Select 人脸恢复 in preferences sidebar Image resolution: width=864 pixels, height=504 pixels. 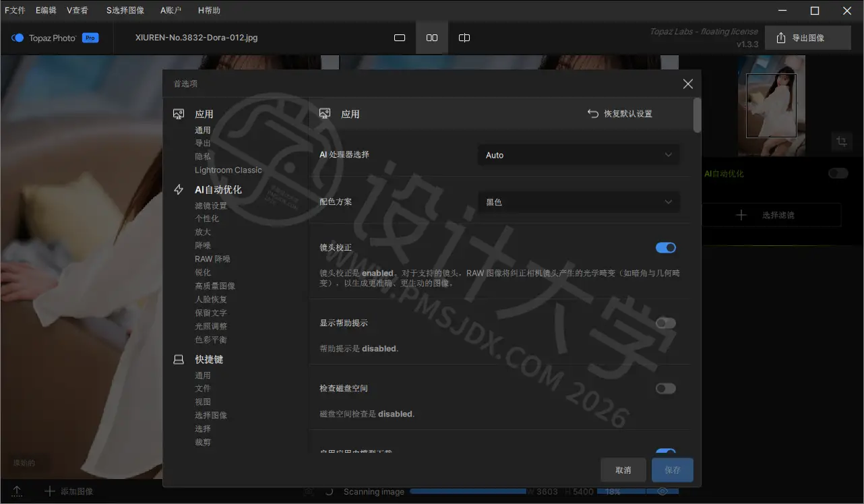click(x=211, y=299)
